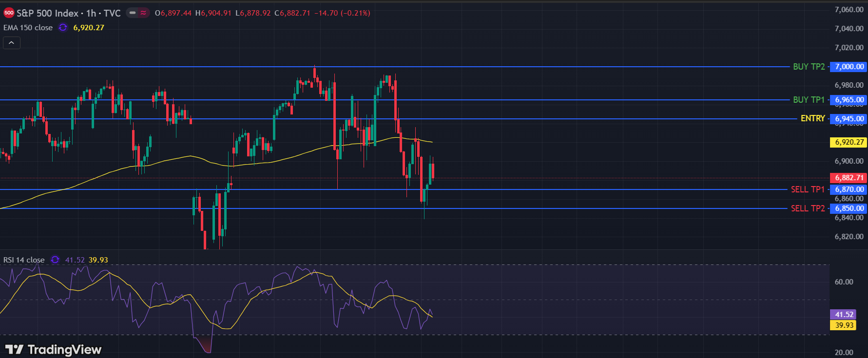Select the EMA 150 close indicator label
The height and width of the screenshot is (358, 868).
tap(28, 28)
